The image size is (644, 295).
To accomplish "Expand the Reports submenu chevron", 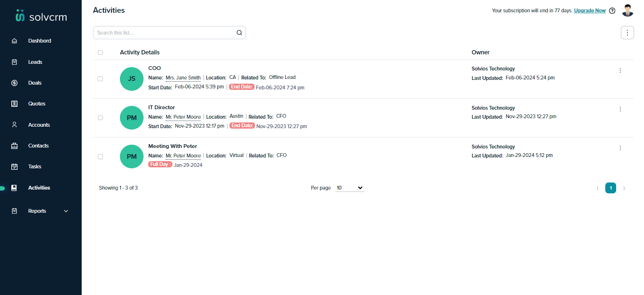I will coord(66,211).
